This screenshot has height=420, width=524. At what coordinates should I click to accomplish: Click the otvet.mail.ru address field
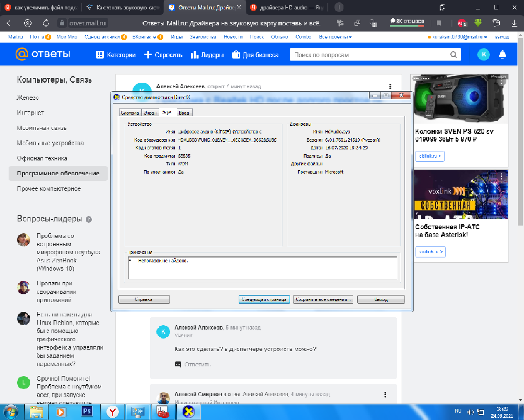coord(88,23)
